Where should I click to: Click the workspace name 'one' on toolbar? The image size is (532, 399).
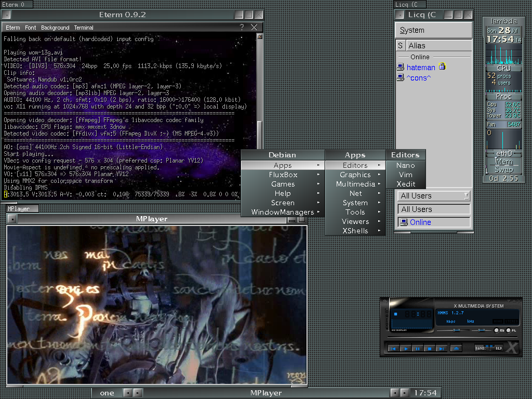107,393
